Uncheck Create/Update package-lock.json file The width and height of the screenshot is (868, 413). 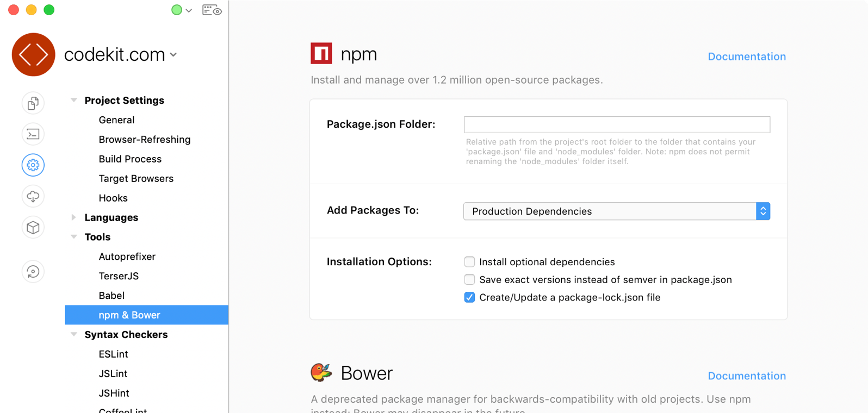[x=469, y=297]
